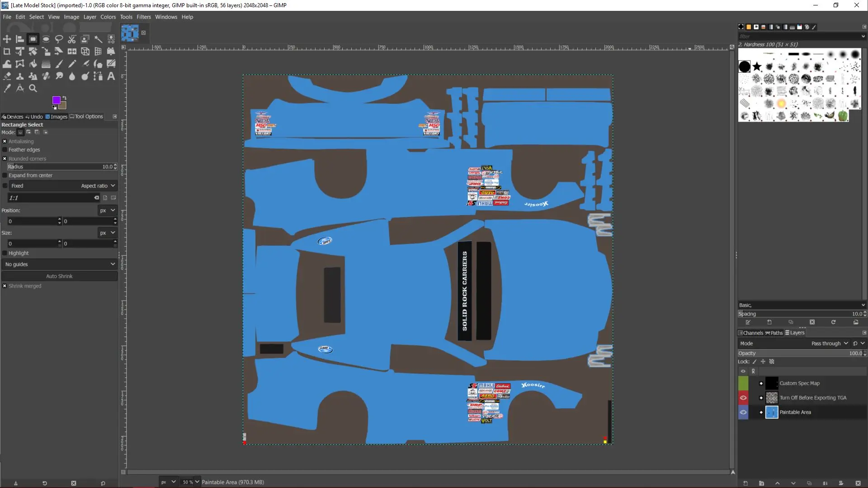The height and width of the screenshot is (488, 868).
Task: Select the Free Select lasso tool
Action: [x=59, y=39]
